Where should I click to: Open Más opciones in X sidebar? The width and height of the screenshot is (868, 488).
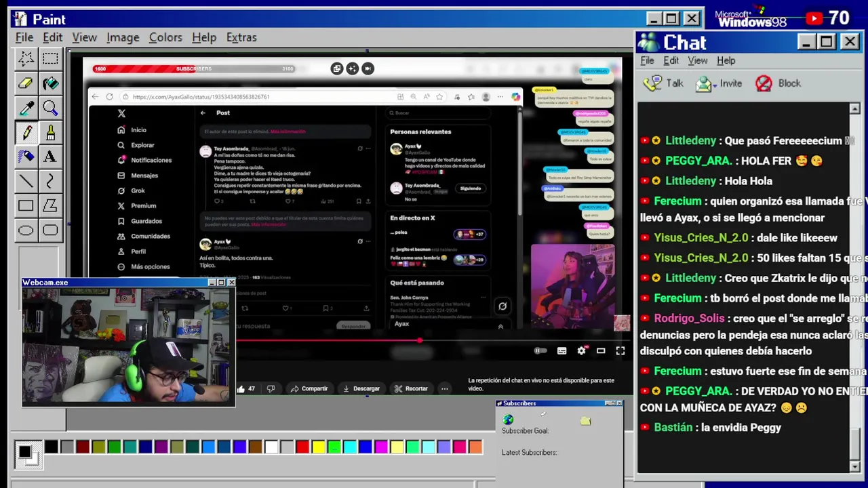143,266
